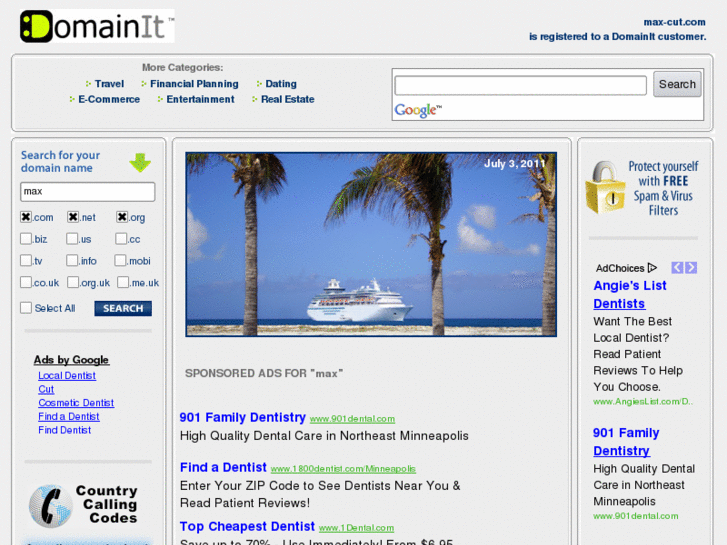
Task: Check the .tv checkbox
Action: (26, 260)
